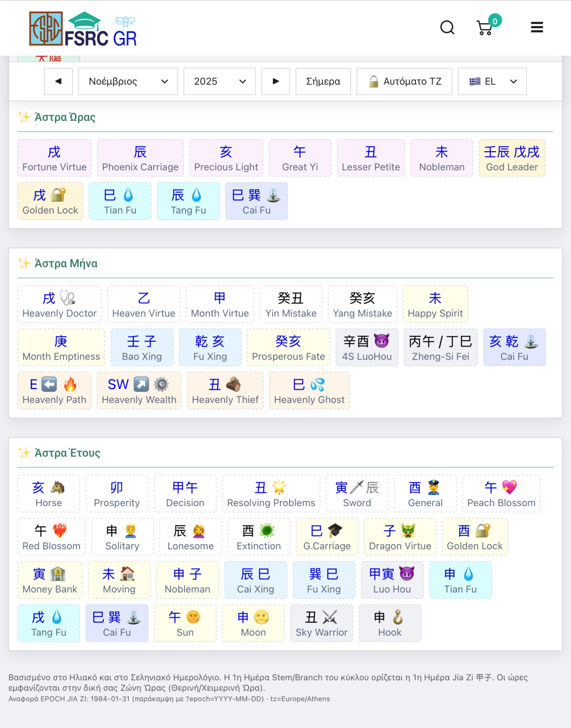Click the Peach Blossom star tile
The width and height of the screenshot is (571, 728).
501,494
